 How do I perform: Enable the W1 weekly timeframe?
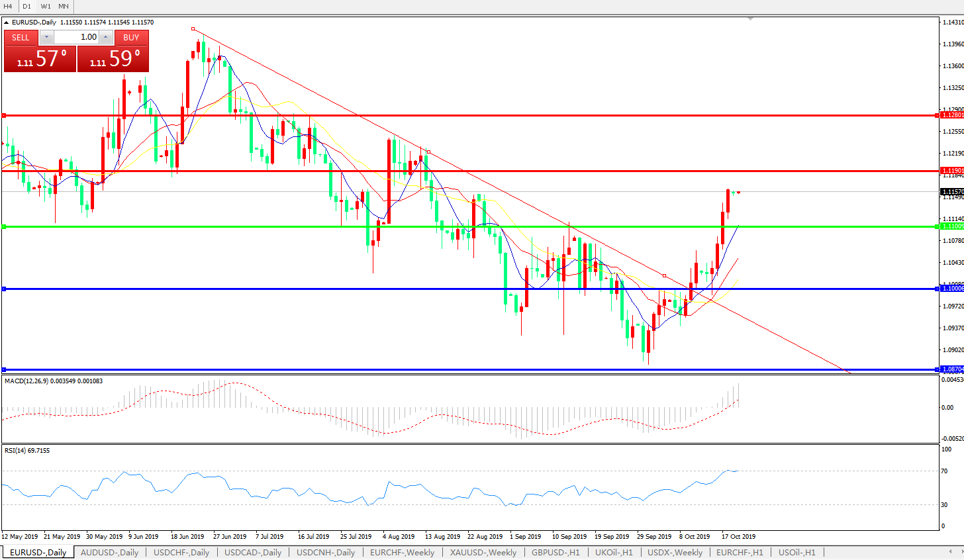pos(46,6)
